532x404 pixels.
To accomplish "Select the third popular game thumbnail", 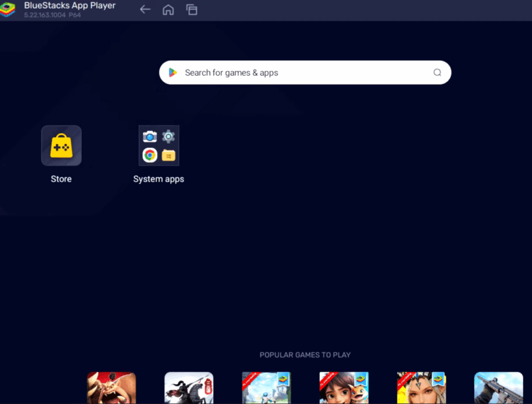I will coord(267,388).
